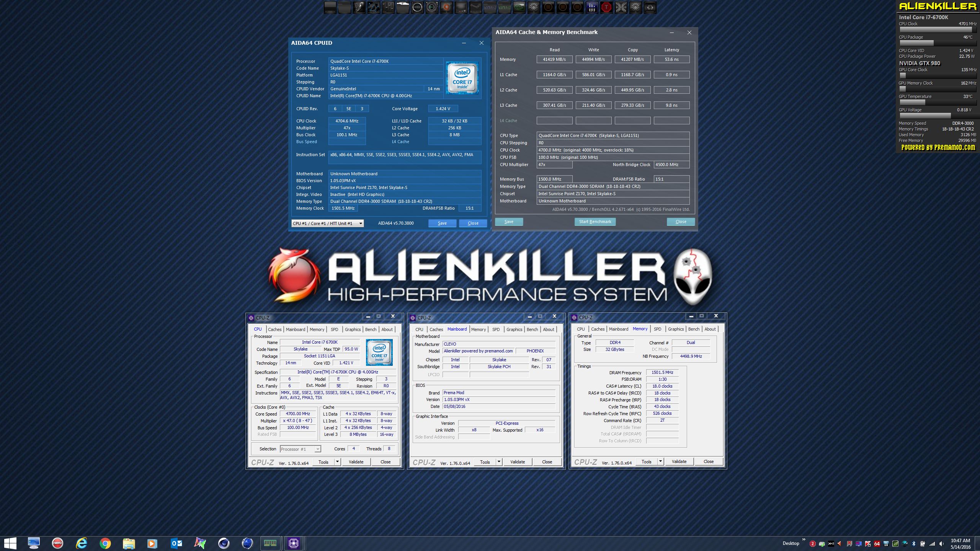The image size is (980, 551).
Task: Switch to CPU tab in CPU-Z Memory-tab window
Action: point(581,329)
